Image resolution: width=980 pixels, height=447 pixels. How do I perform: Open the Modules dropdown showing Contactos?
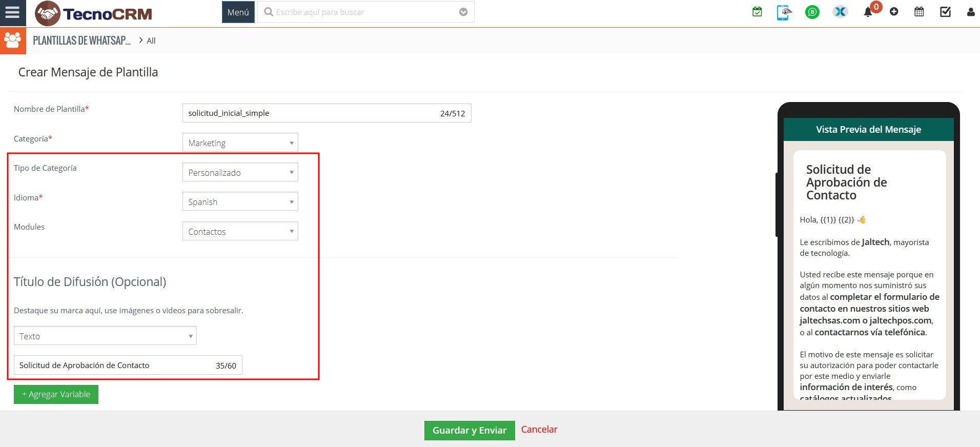(240, 231)
